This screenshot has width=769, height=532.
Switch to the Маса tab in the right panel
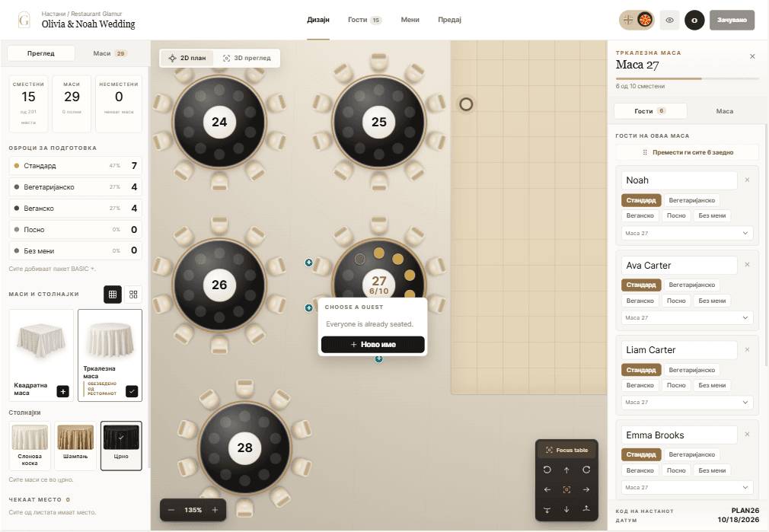724,111
